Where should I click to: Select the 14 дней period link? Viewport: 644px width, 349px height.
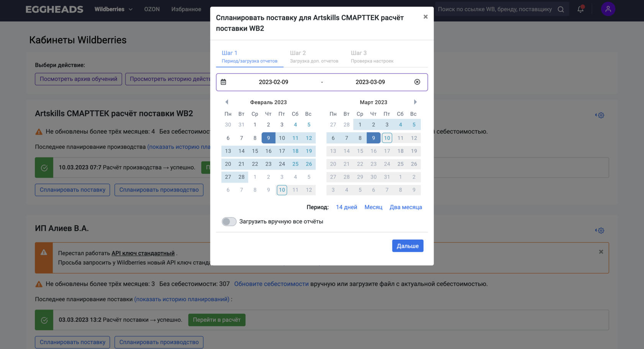[347, 207]
